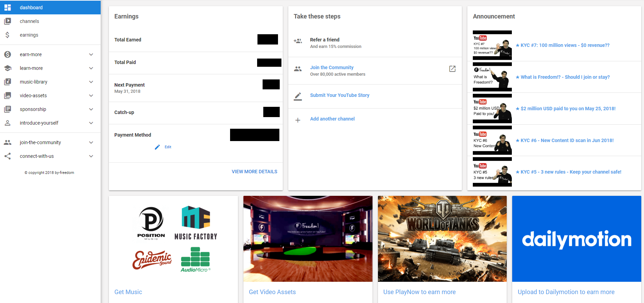The width and height of the screenshot is (644, 303).
Task: Click the share icon for connect-with-us
Action: coord(8,156)
